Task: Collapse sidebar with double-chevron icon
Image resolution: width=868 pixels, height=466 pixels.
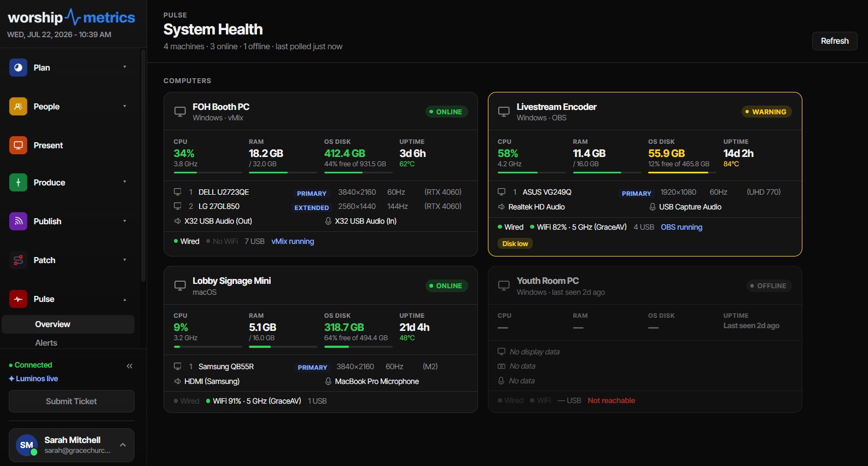Action: point(130,366)
